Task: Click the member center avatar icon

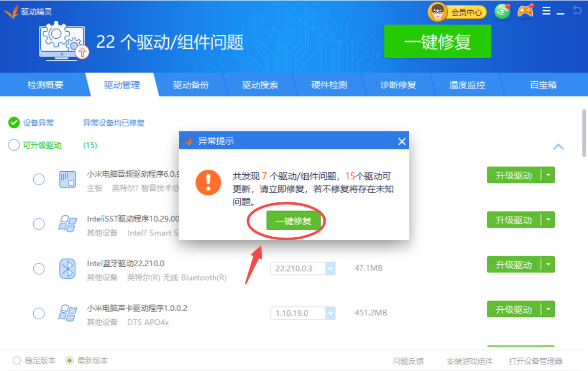Action: [x=438, y=12]
